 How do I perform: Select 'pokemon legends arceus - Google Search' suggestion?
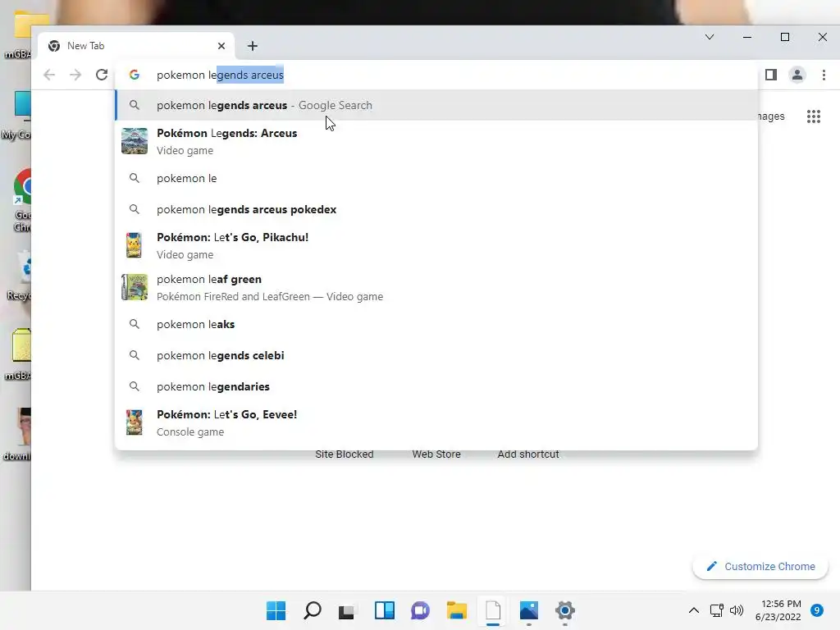[x=436, y=105]
